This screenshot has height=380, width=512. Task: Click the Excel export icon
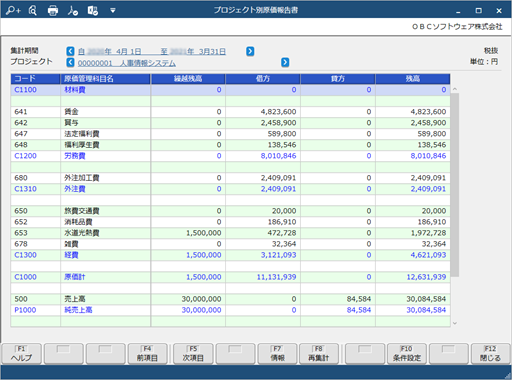(93, 11)
